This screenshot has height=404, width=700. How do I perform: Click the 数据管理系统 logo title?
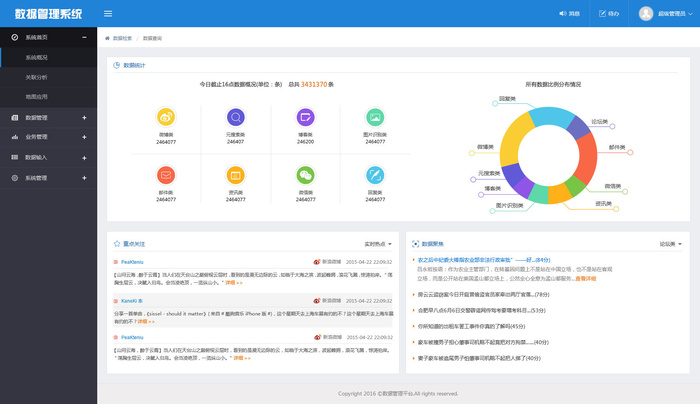pyautogui.click(x=48, y=14)
